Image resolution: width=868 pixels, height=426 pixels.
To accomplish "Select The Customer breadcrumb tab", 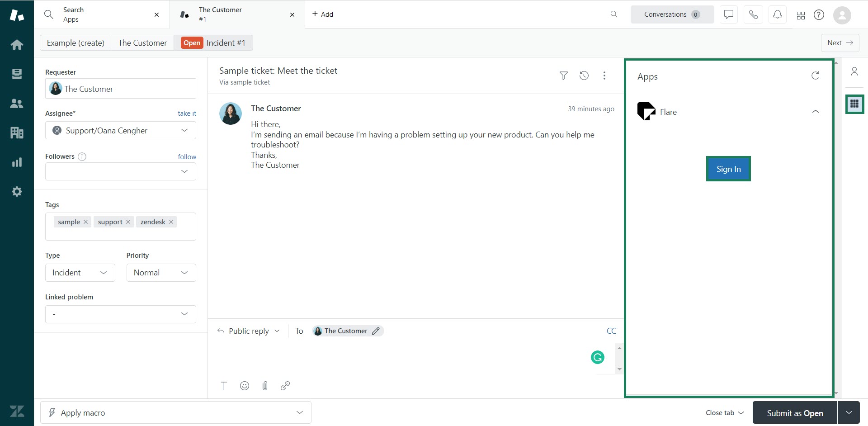I will [x=142, y=43].
